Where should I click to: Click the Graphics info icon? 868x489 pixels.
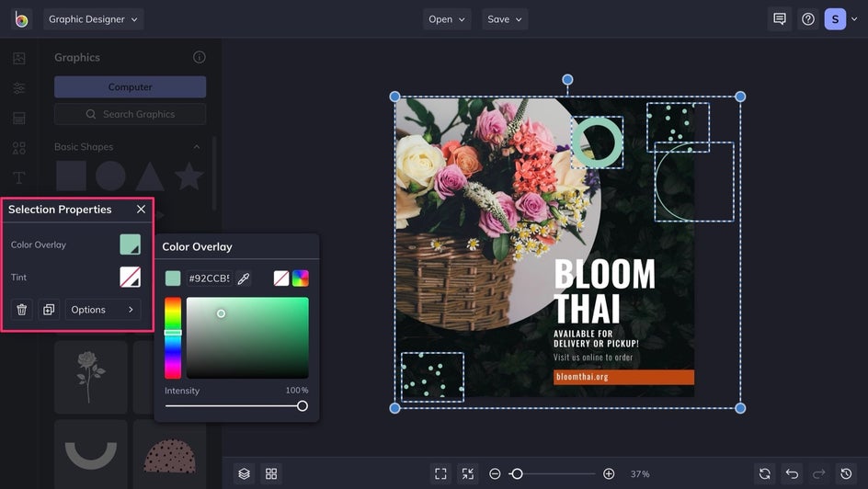(x=200, y=57)
